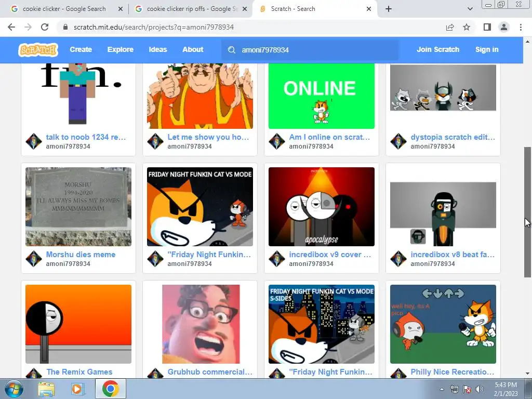Close the 'Scratch - Search' tab
Screen dimensions: 532x399
[369, 9]
